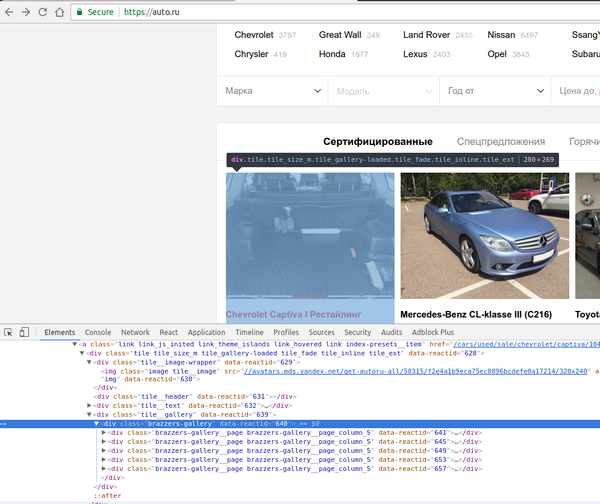Open the Марка dropdown

(x=271, y=91)
